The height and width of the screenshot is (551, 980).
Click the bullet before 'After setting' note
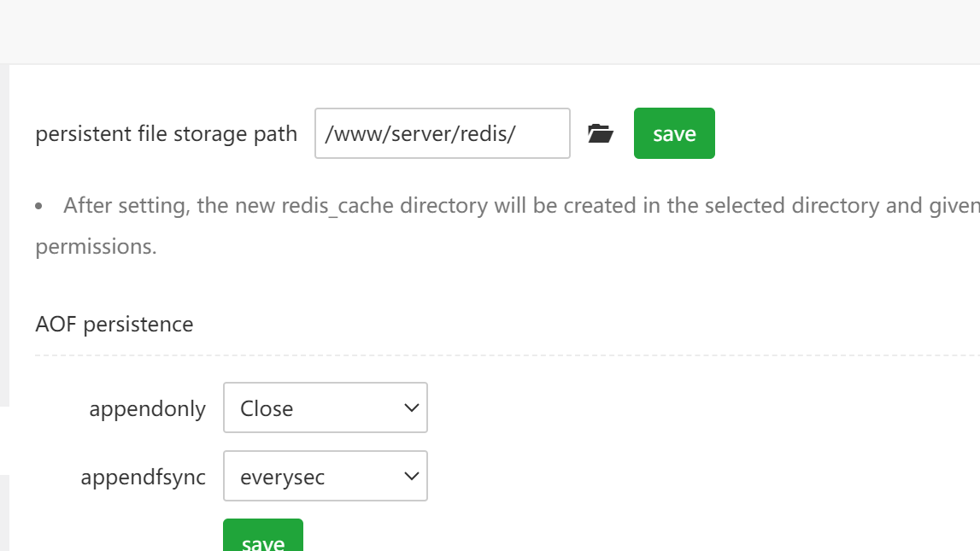click(x=39, y=207)
